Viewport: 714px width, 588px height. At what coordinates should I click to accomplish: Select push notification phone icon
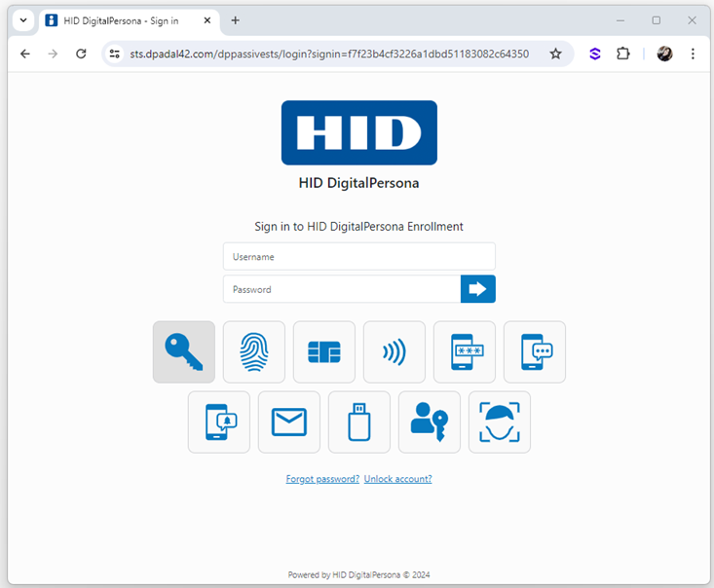219,423
